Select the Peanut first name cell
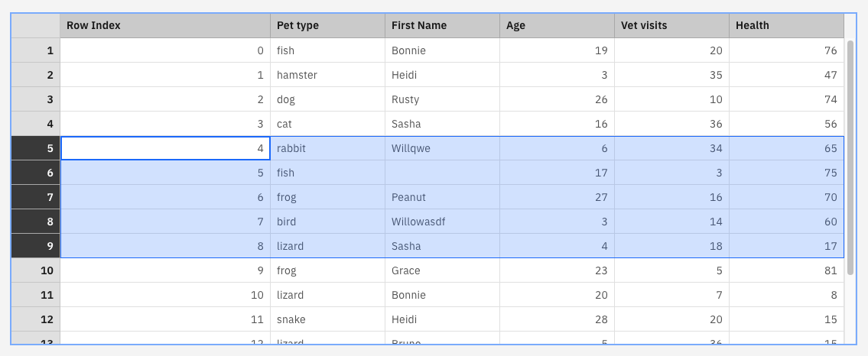Screen dimensions: 868x356 (442, 197)
